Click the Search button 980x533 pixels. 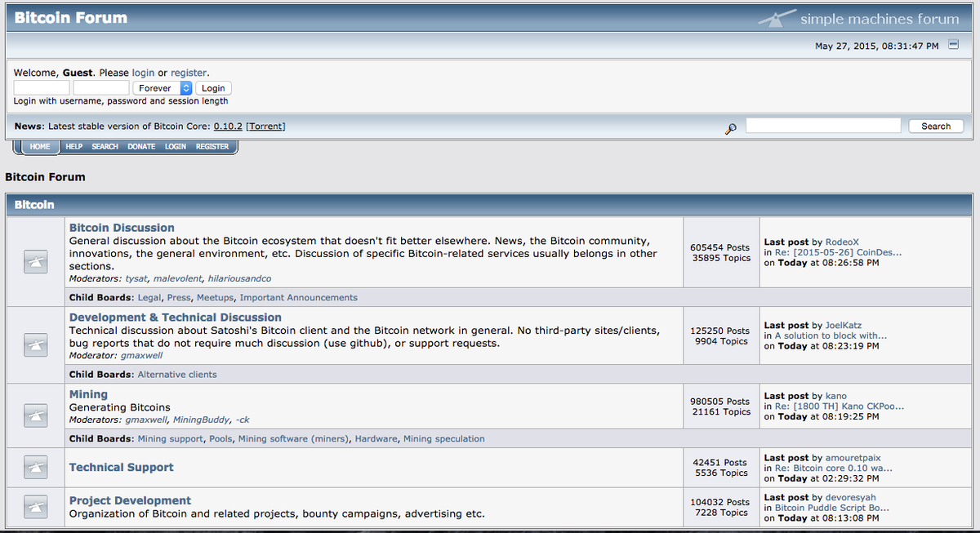(936, 127)
